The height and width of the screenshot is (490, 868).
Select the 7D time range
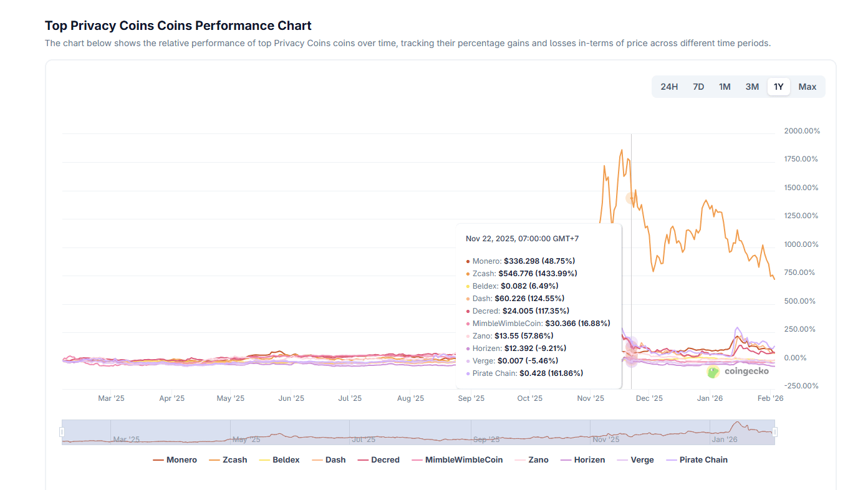698,87
